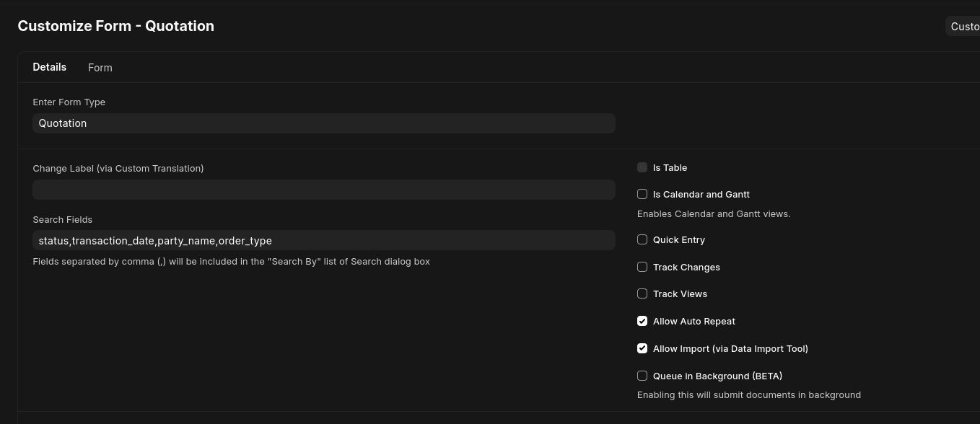This screenshot has height=424, width=980.
Task: Check the Track Changes option
Action: (642, 267)
